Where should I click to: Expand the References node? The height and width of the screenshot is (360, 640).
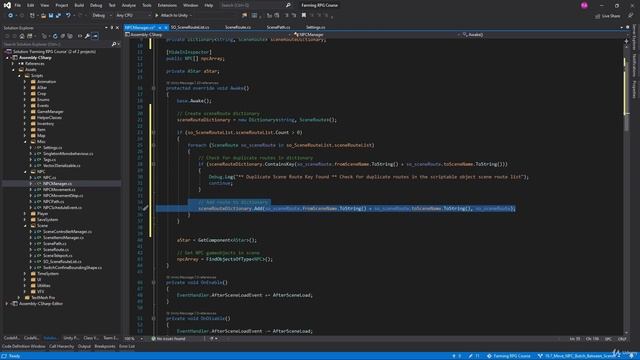tap(13, 64)
